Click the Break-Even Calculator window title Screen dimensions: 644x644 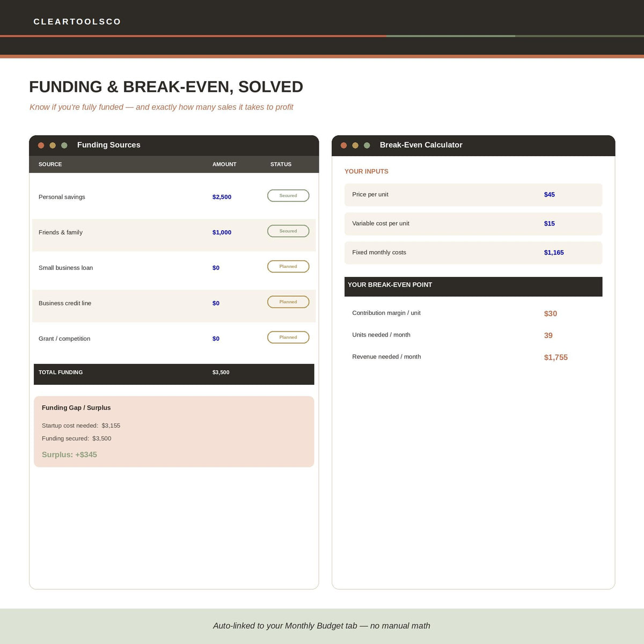click(x=421, y=145)
